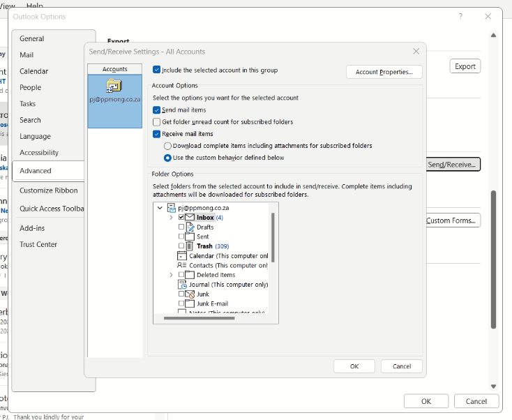Select Use the custom behavior defined below
The height and width of the screenshot is (420, 512).
[167, 158]
